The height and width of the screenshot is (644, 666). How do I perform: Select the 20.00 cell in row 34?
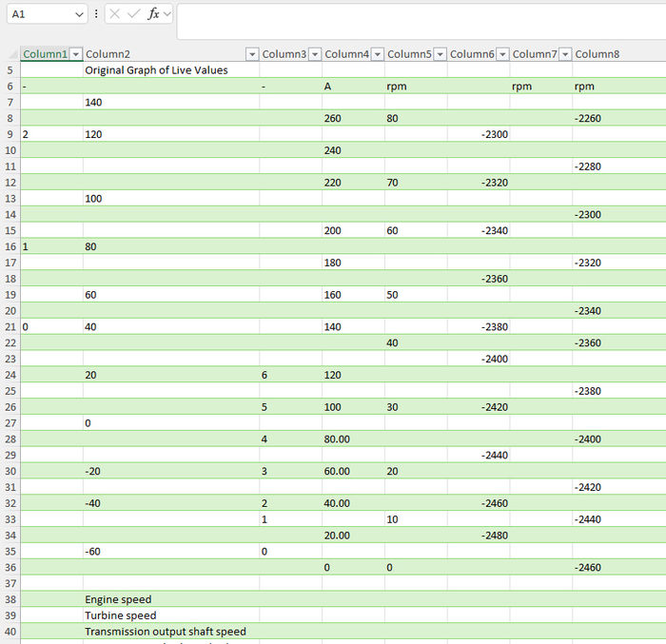353,536
